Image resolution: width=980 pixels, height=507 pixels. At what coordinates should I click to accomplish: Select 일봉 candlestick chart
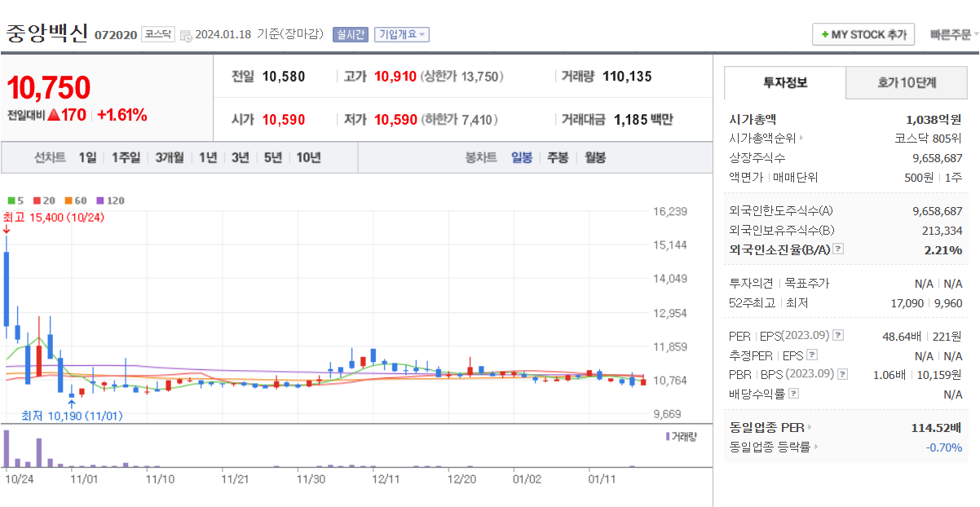click(522, 158)
